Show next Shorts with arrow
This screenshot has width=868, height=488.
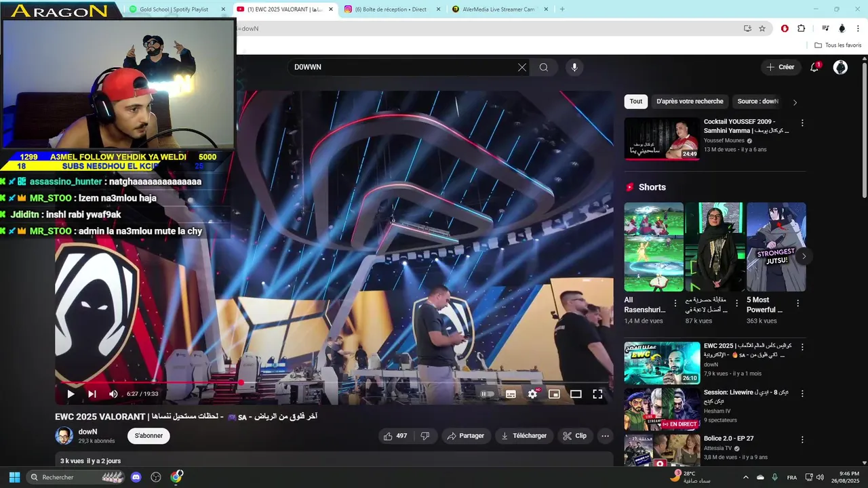pos(804,256)
